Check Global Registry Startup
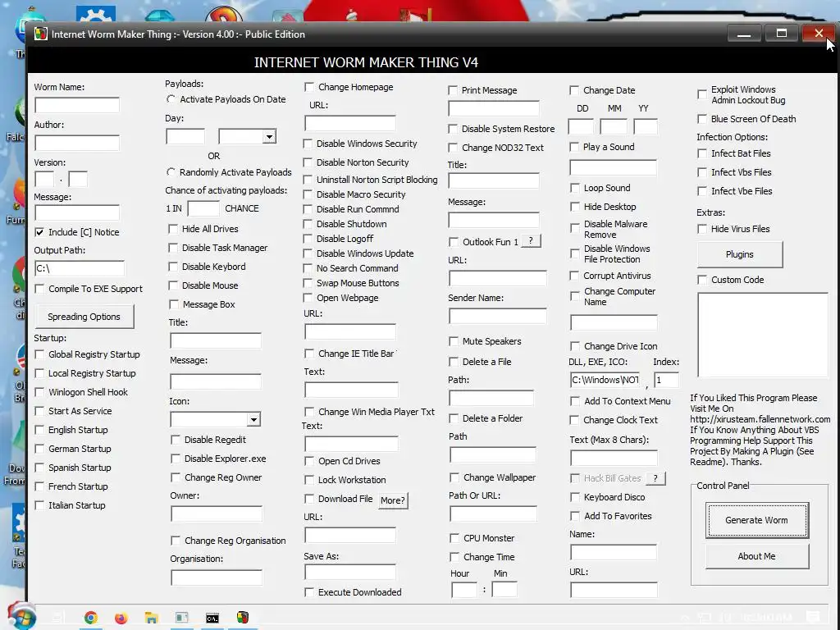Screen dimensions: 840x630 point(39,354)
